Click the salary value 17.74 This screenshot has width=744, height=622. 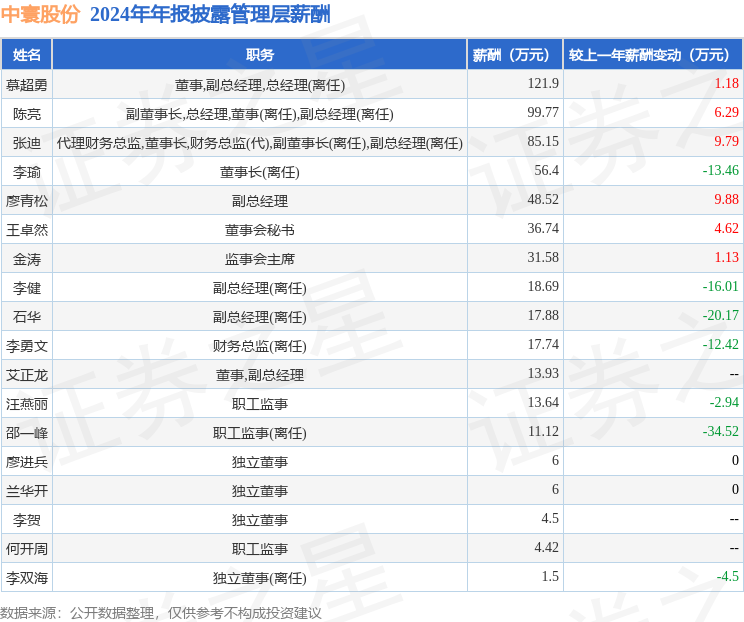(543, 344)
